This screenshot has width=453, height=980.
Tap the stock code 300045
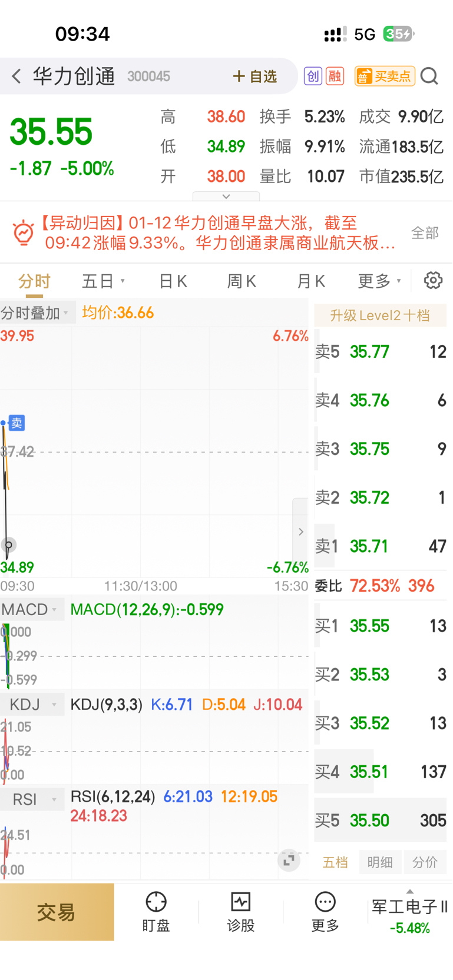pos(148,77)
